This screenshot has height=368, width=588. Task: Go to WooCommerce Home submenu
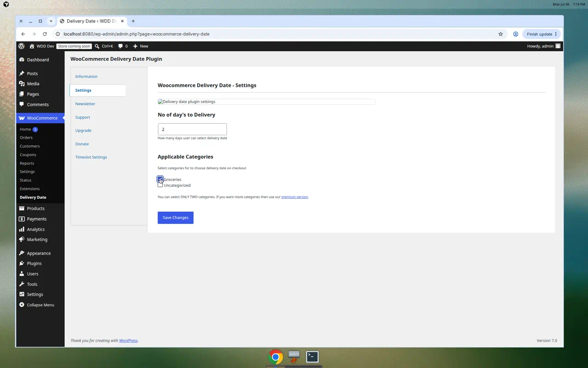[x=25, y=129]
